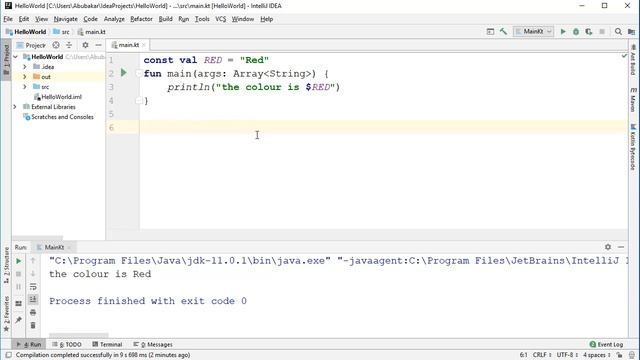Click the up stack trace arrow in the Run panel
Viewport: 640px width, 360px height.
pos(33,260)
